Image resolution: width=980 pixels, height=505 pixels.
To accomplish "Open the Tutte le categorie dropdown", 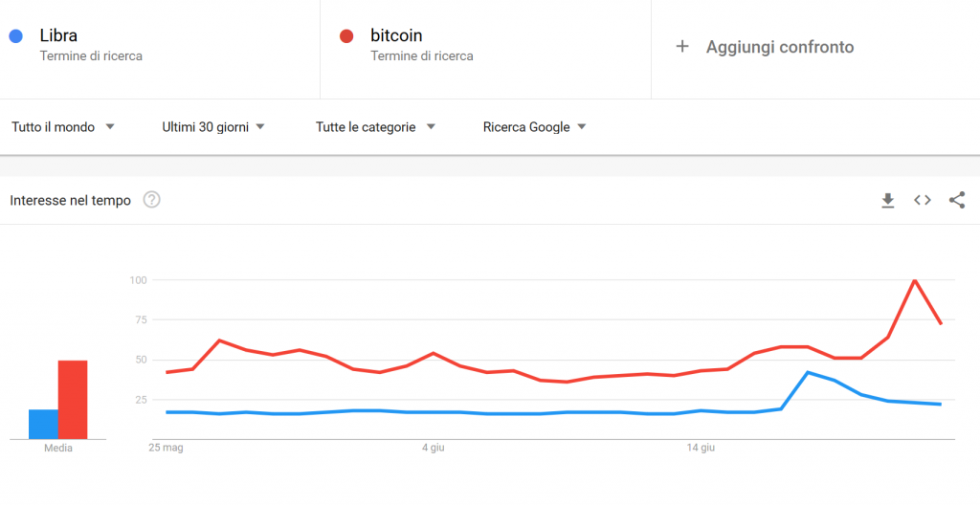I will (375, 127).
